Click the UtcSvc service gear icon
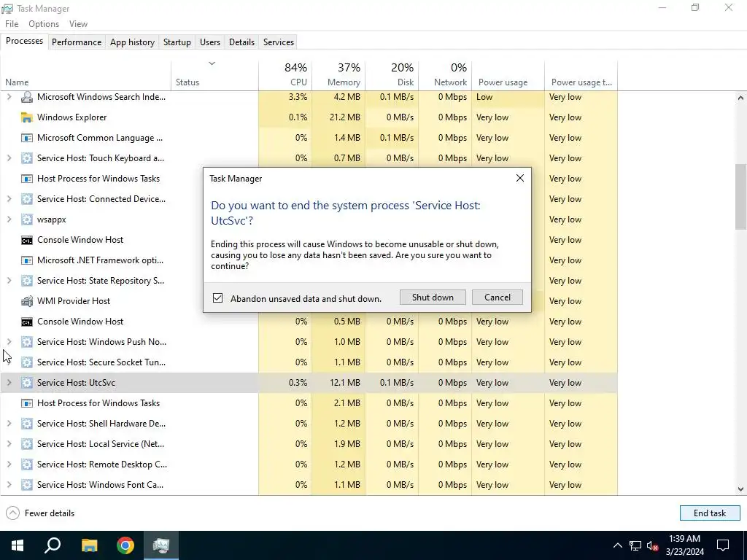This screenshot has height=560, width=747. [27, 383]
